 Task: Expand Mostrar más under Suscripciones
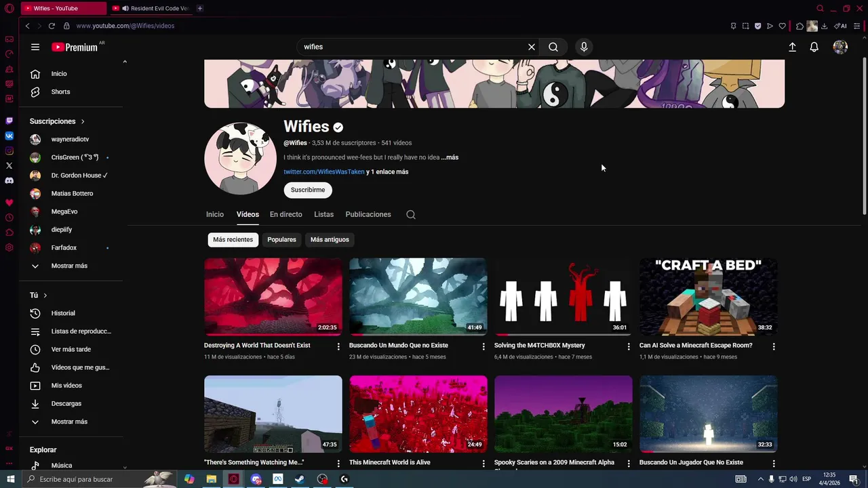[69, 266]
